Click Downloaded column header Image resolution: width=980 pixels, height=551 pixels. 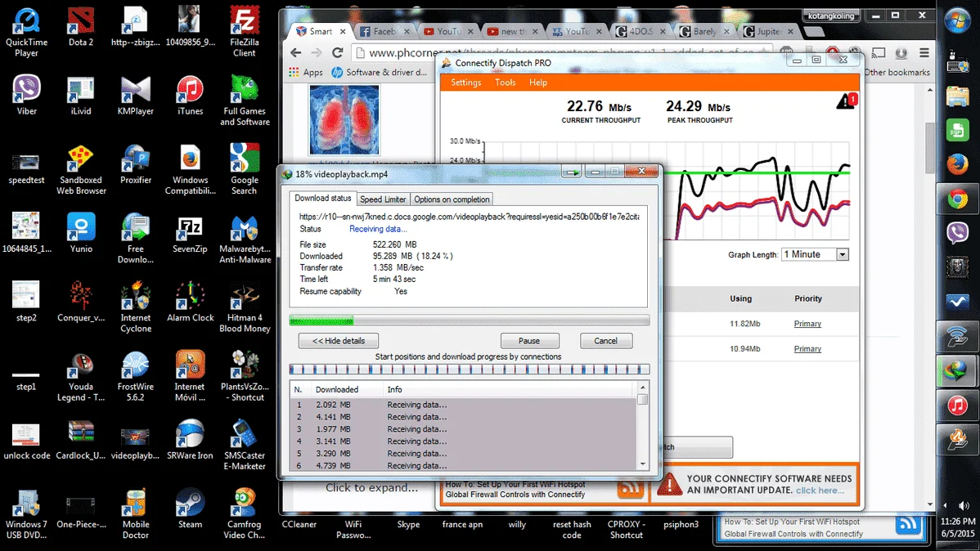[346, 389]
